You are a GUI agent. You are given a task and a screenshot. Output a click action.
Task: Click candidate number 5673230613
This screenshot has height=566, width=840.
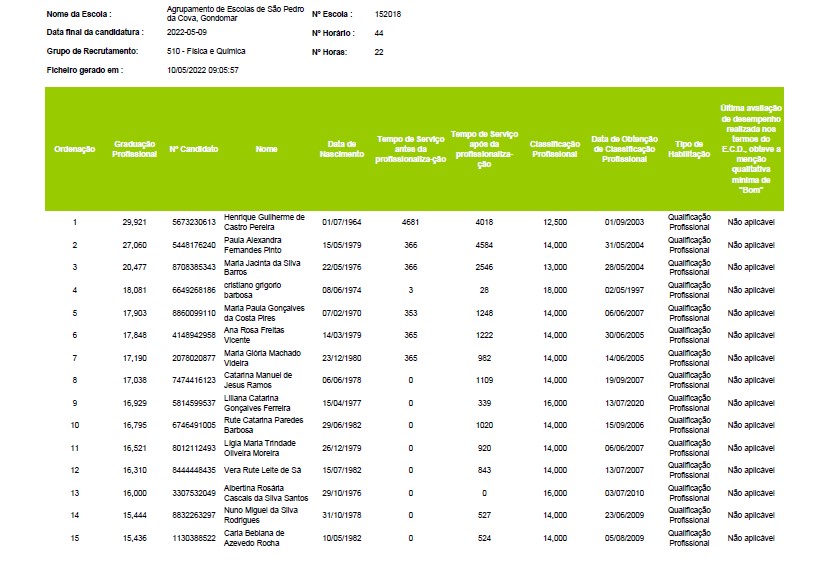pos(194,222)
